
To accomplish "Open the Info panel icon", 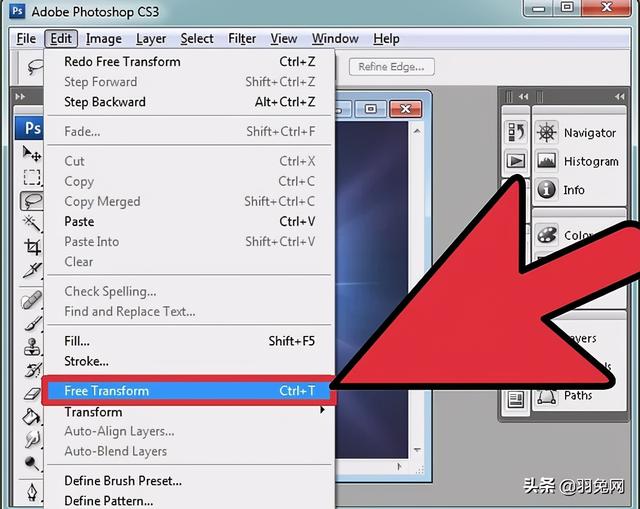I will tap(546, 189).
